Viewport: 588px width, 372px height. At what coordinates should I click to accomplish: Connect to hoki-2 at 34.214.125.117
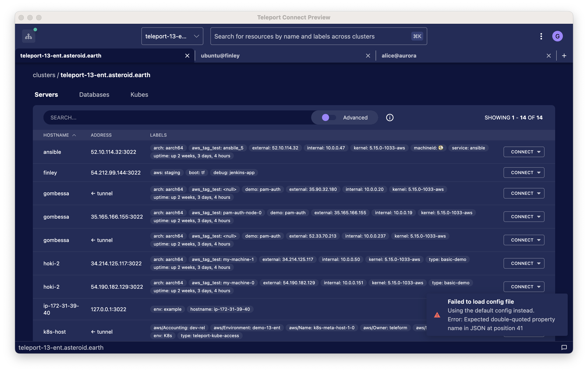pos(522,263)
